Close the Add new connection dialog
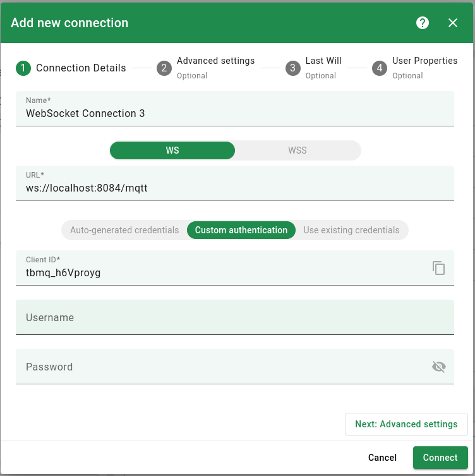This screenshot has height=476, width=475. click(453, 23)
